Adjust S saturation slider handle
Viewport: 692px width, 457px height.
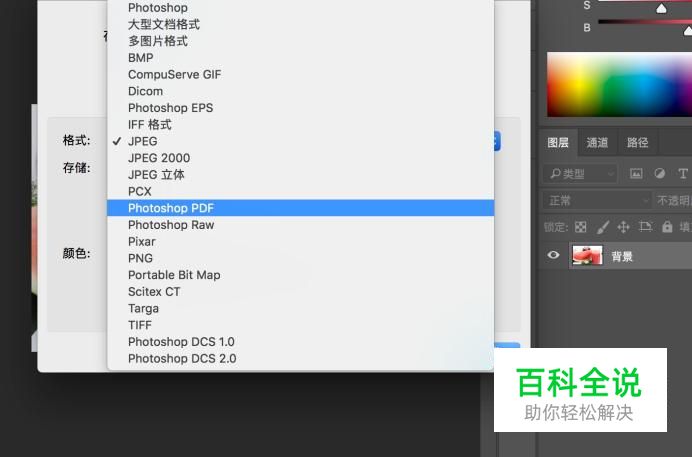tap(661, 8)
